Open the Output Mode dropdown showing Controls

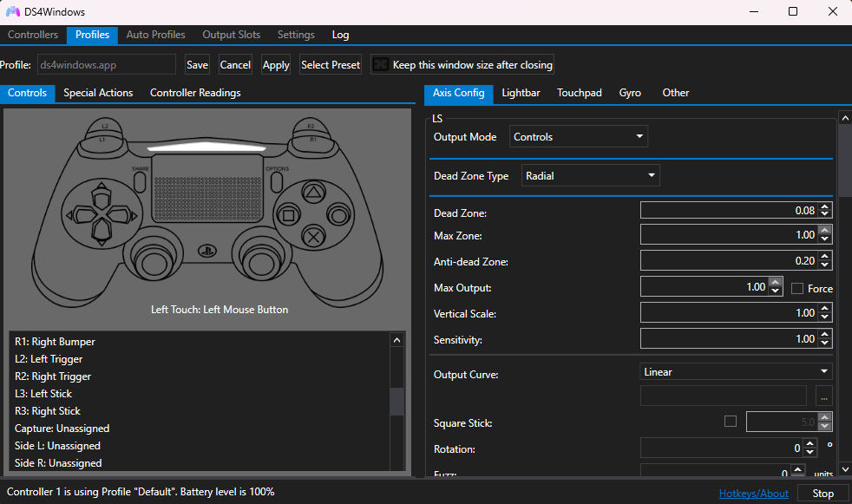[x=578, y=136]
